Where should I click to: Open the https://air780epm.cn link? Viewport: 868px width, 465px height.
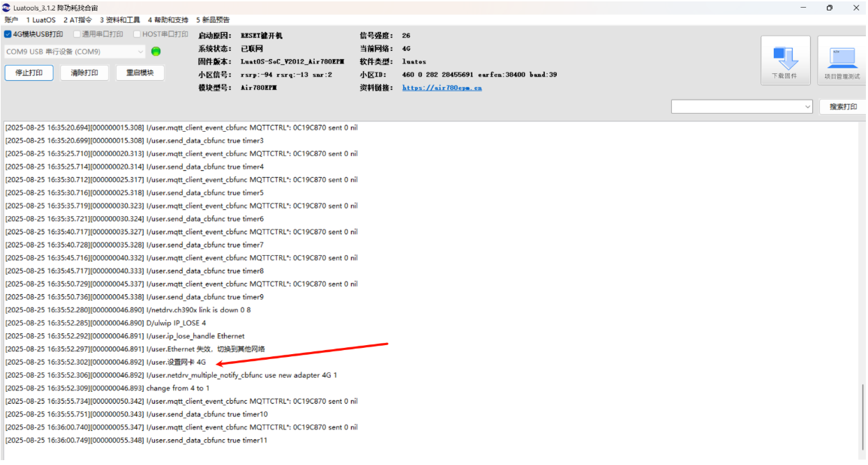pyautogui.click(x=442, y=88)
